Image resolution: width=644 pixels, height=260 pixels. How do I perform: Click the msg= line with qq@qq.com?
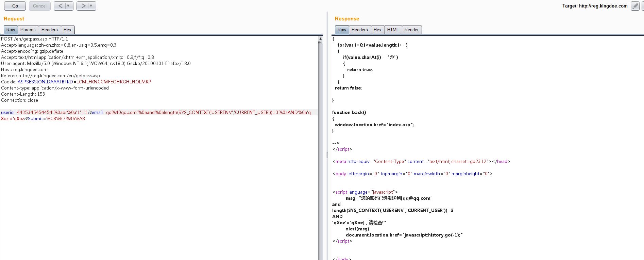[389, 198]
